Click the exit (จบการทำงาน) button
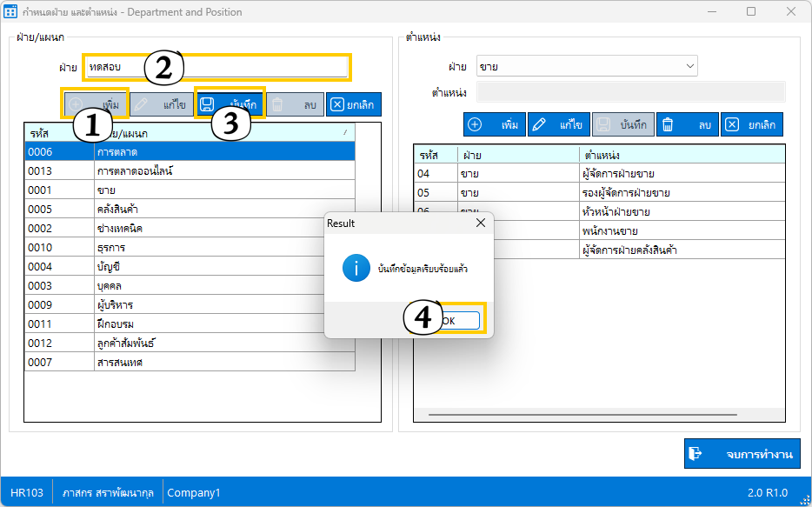 pyautogui.click(x=742, y=454)
